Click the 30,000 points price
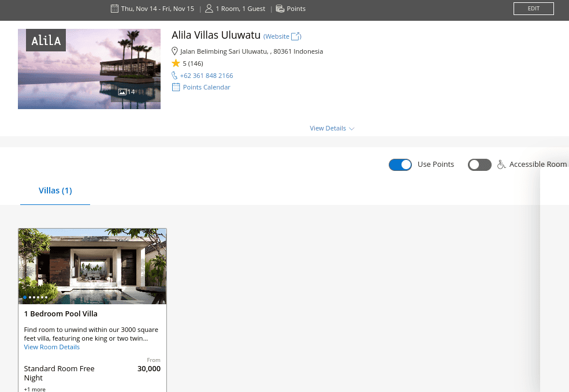The height and width of the screenshot is (392, 569). [149, 369]
